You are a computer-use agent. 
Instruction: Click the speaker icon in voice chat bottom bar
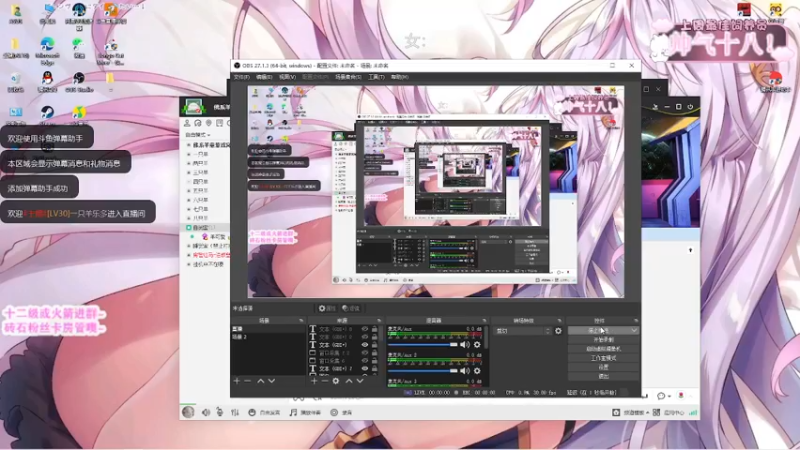[206, 412]
